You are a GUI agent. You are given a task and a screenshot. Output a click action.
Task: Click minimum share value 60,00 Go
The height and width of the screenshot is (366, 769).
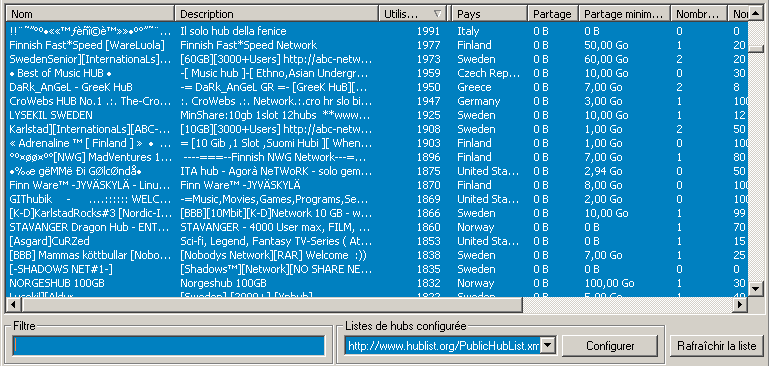[x=606, y=59]
